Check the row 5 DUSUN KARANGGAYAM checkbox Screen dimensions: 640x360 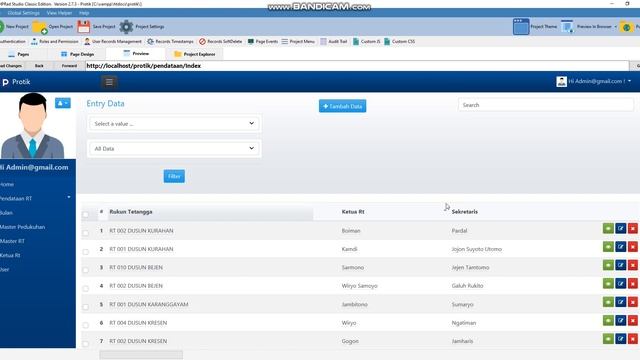tap(85, 307)
